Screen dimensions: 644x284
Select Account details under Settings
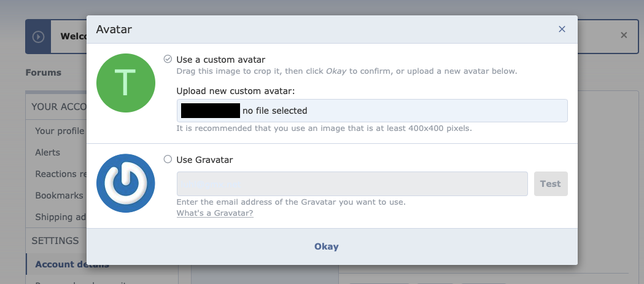(72, 264)
